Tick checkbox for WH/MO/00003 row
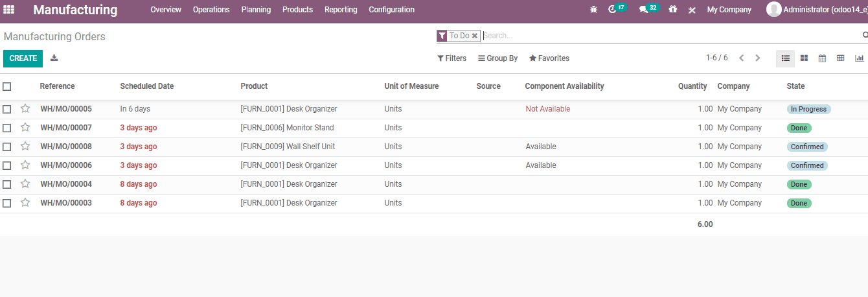This screenshot has height=297, width=868. [x=7, y=203]
